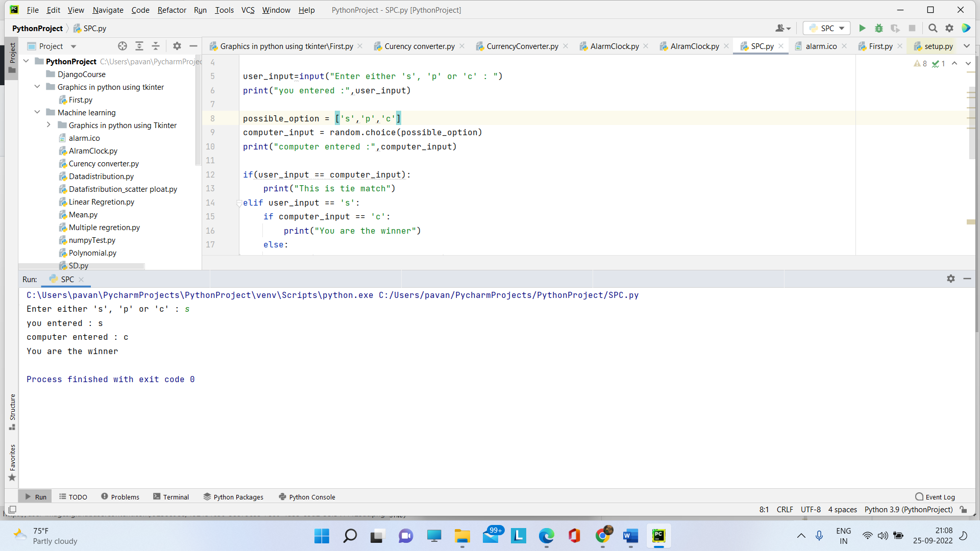980x551 pixels.
Task: Click the project tree horizontal scrollbar
Action: pyautogui.click(x=82, y=266)
